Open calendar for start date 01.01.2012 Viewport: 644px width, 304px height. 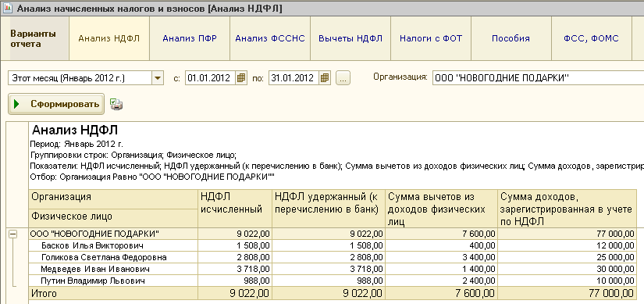pyautogui.click(x=241, y=77)
